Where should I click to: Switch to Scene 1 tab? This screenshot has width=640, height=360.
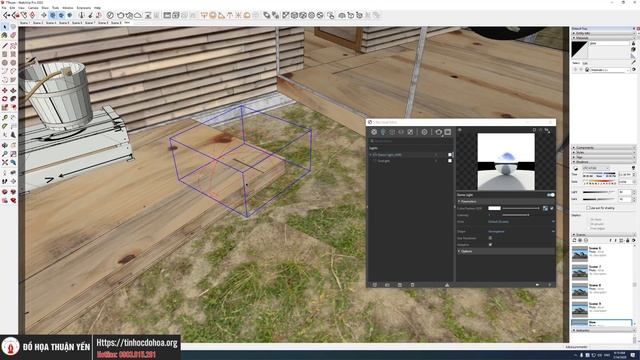coord(25,23)
